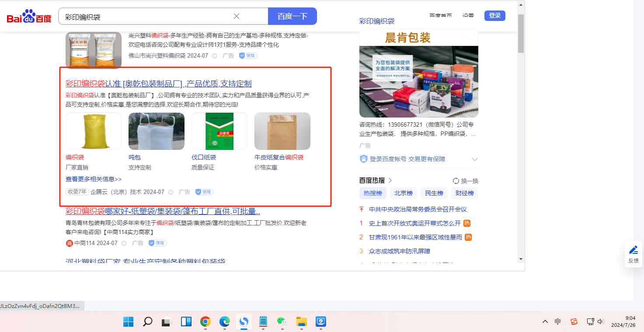Click the Baidu logo
The width and height of the screenshot is (644, 332).
(29, 17)
